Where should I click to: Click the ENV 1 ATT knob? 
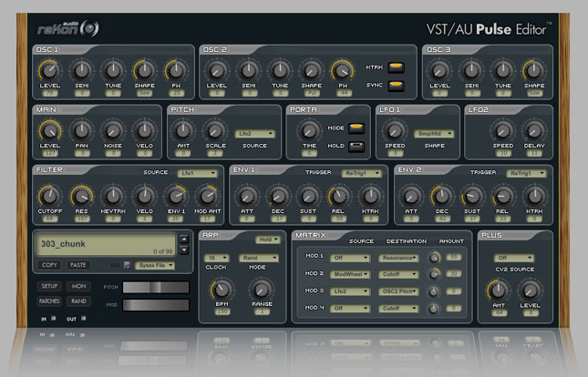(x=246, y=196)
